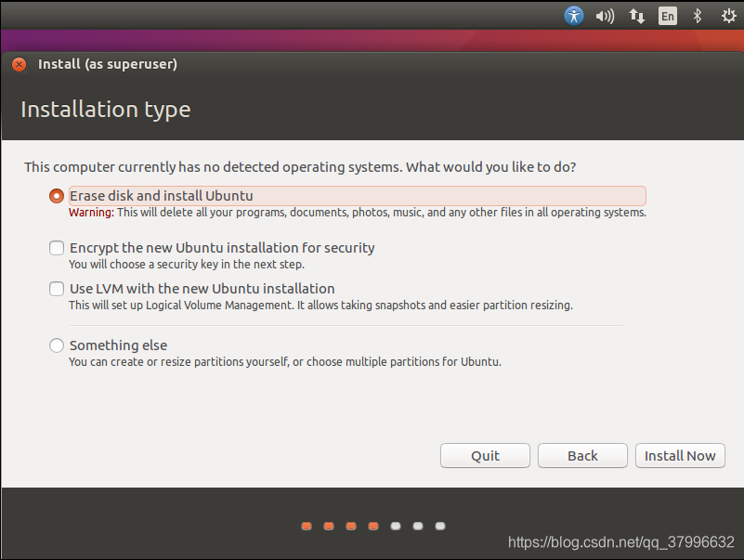
Task: Click the Install (as superuser) title
Action: (x=108, y=64)
